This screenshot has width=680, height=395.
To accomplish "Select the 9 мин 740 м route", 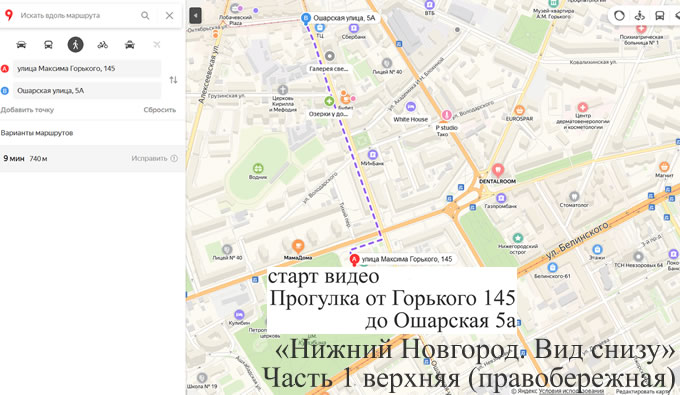I will click(x=92, y=159).
